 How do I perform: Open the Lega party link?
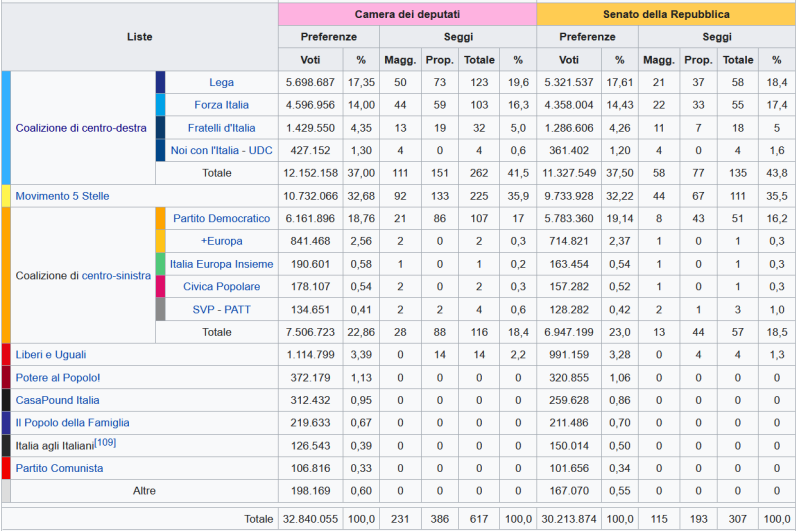[x=221, y=82]
